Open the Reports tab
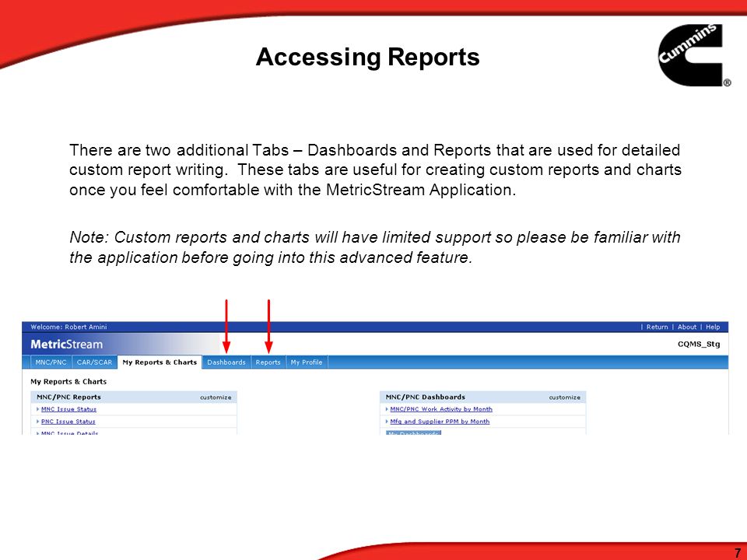 click(268, 362)
